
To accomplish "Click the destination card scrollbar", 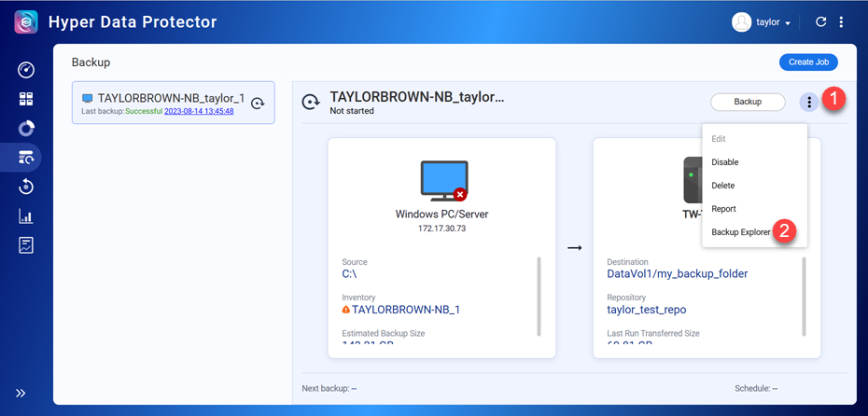I will (x=804, y=296).
